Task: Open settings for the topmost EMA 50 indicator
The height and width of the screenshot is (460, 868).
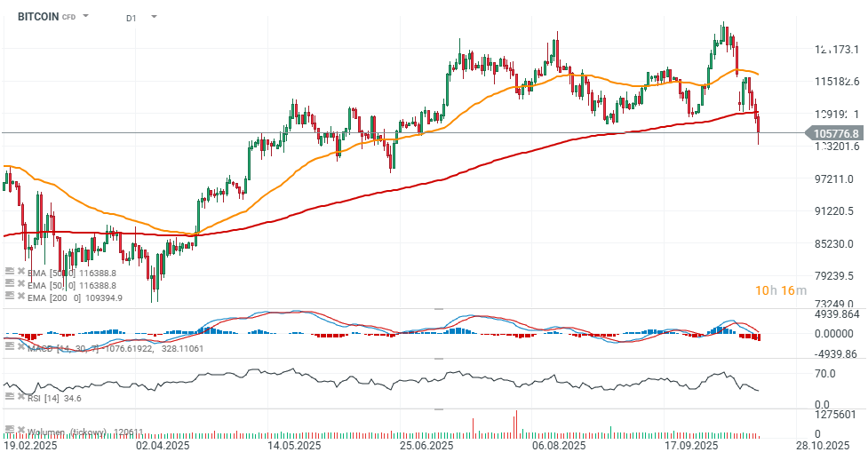Action: (8, 271)
